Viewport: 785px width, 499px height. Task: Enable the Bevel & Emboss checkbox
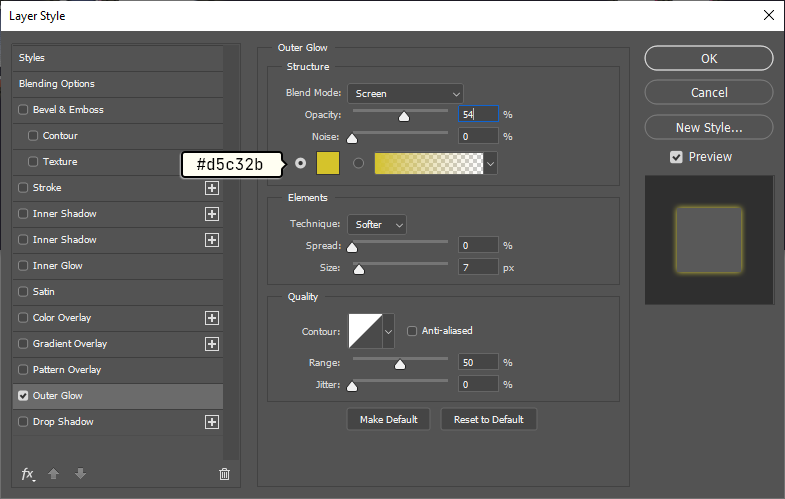pos(24,110)
